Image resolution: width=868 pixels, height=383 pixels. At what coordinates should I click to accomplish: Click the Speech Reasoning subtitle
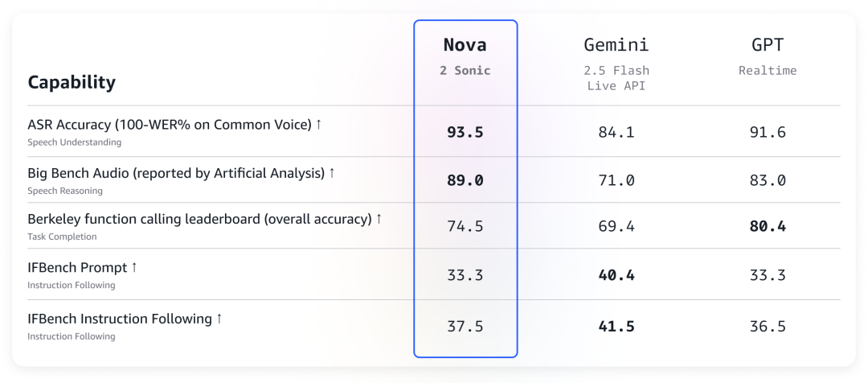(65, 191)
